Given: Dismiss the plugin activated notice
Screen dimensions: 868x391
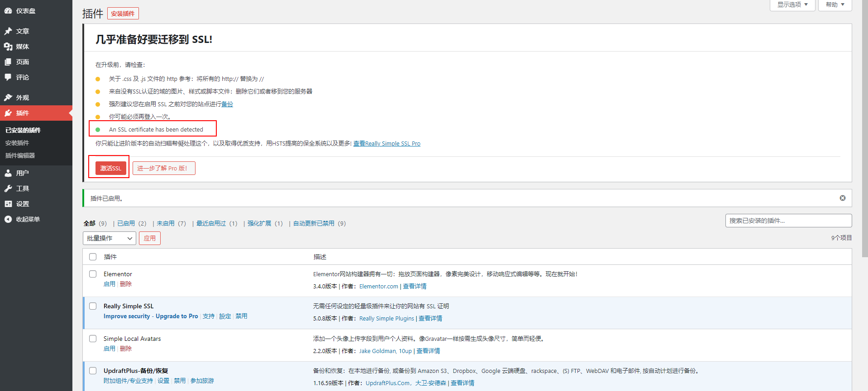Looking at the screenshot, I should (842, 198).
